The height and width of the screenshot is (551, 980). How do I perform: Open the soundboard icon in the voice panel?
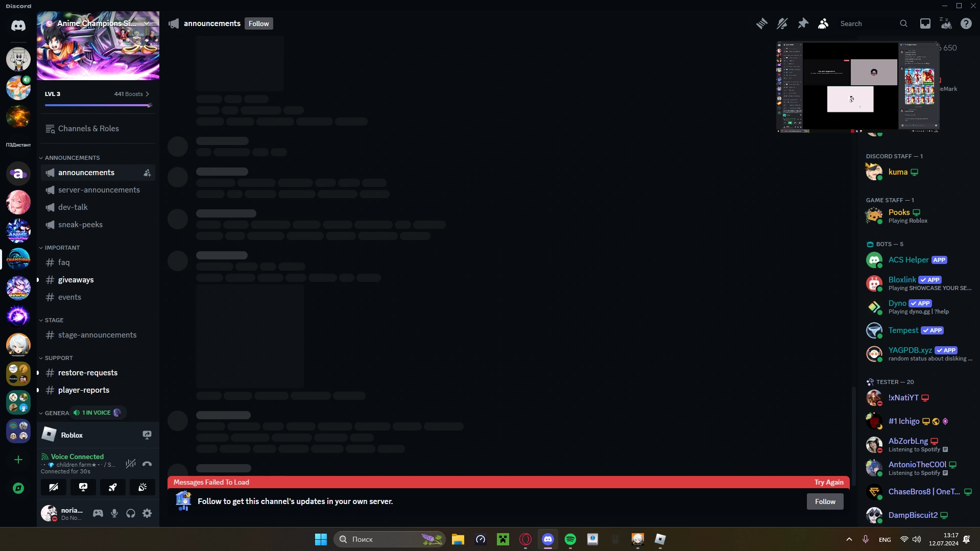click(x=141, y=488)
